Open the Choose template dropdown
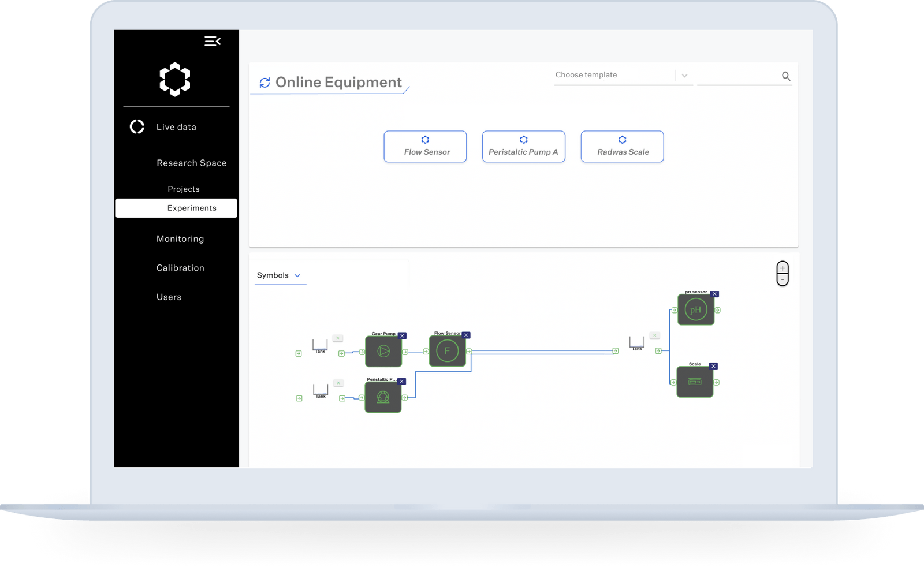924x571 pixels. (685, 75)
